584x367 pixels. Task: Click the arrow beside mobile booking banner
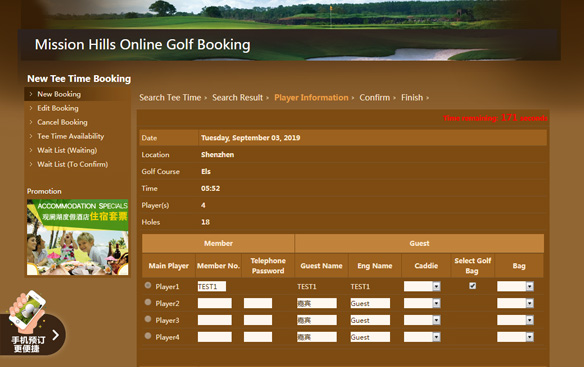[x=55, y=335]
